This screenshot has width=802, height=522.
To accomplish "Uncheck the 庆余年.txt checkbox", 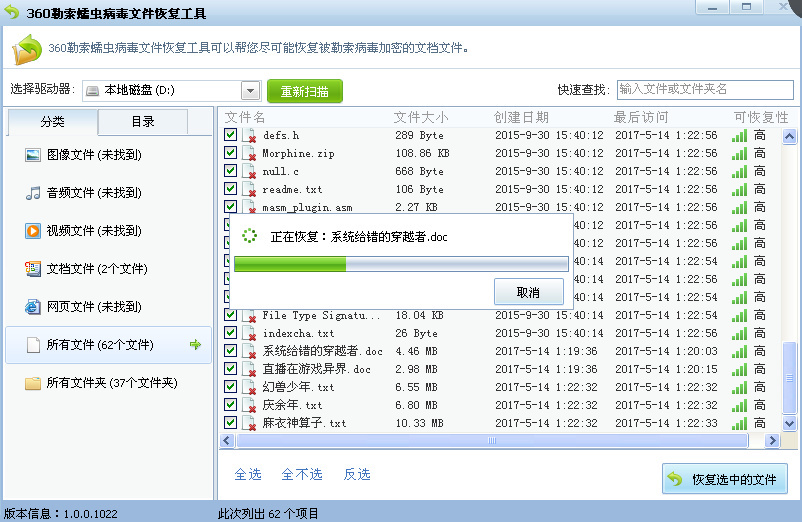I will coord(230,405).
